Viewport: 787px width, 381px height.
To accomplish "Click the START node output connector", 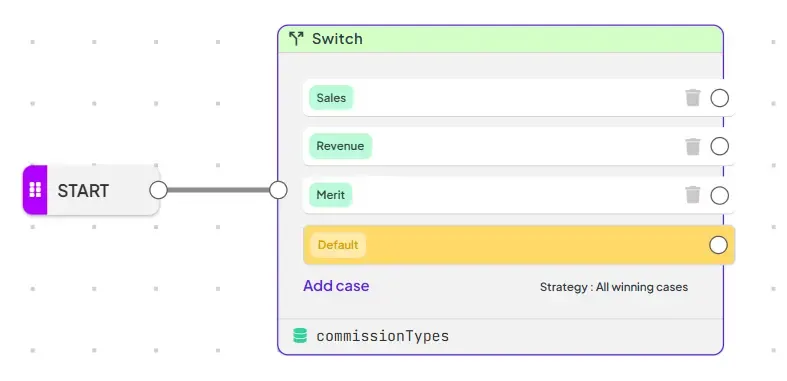I will click(x=159, y=190).
